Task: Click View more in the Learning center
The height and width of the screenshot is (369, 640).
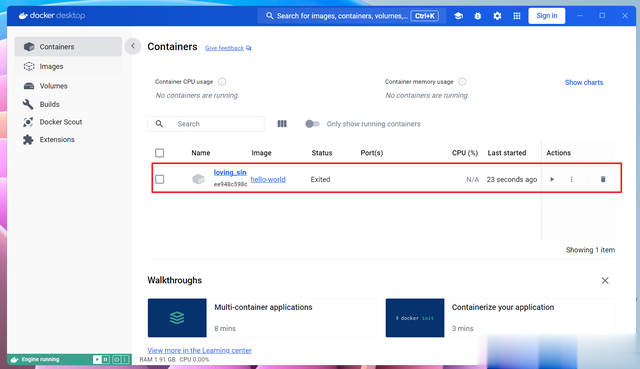Action: point(199,350)
